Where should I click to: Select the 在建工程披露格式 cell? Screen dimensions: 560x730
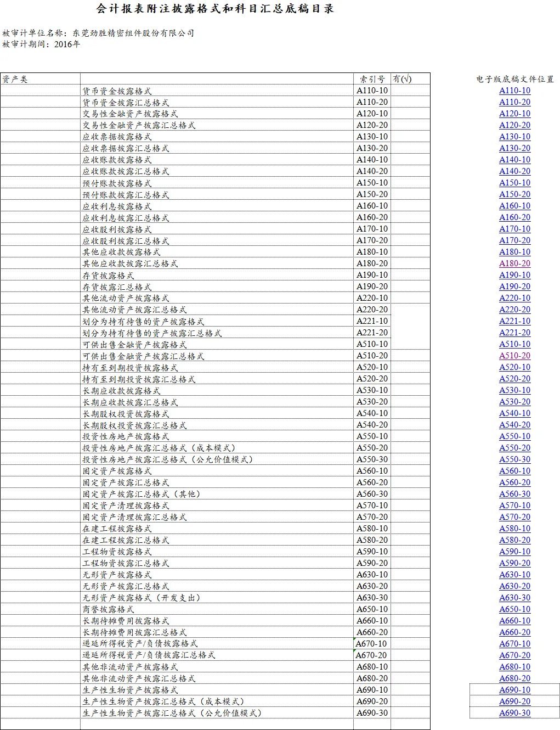217,529
